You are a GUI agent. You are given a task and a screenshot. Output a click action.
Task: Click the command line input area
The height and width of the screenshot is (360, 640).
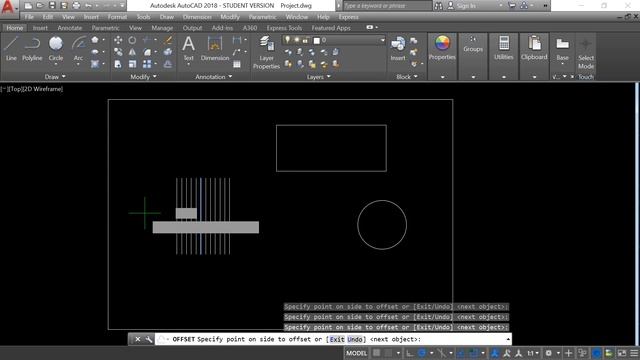point(333,339)
